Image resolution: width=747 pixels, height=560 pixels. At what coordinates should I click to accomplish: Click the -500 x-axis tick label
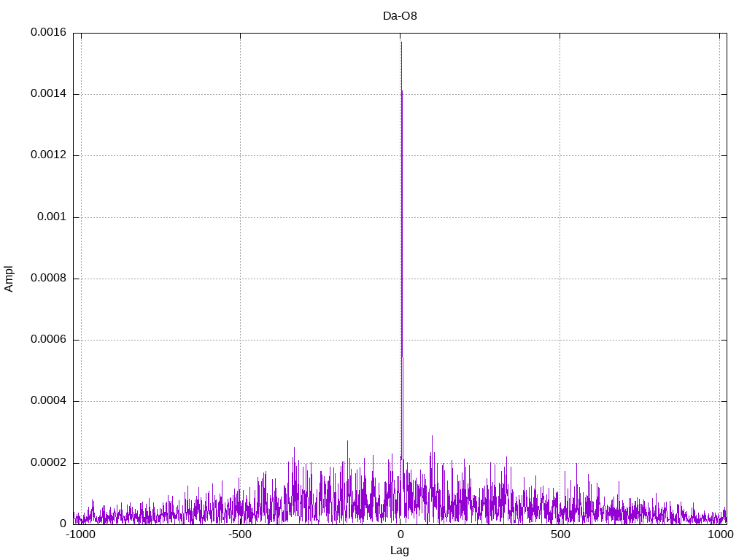pos(240,535)
